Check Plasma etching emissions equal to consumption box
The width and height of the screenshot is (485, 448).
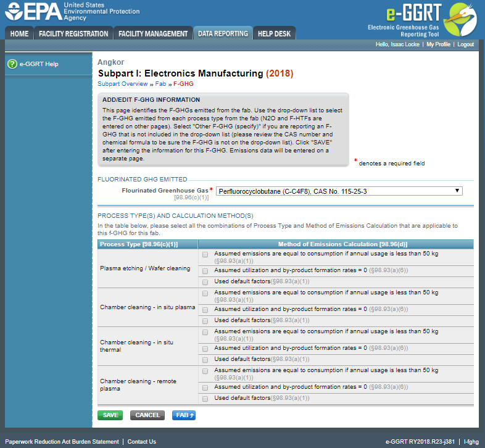(x=205, y=255)
